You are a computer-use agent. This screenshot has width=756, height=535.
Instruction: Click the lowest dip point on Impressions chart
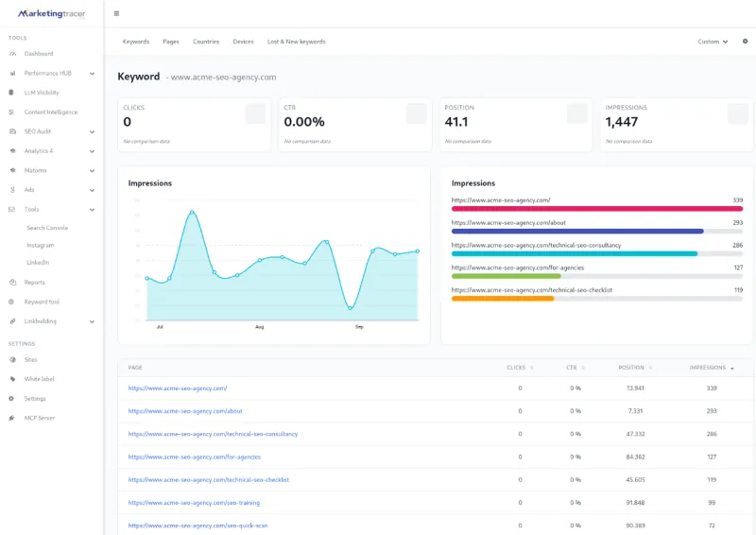(350, 308)
